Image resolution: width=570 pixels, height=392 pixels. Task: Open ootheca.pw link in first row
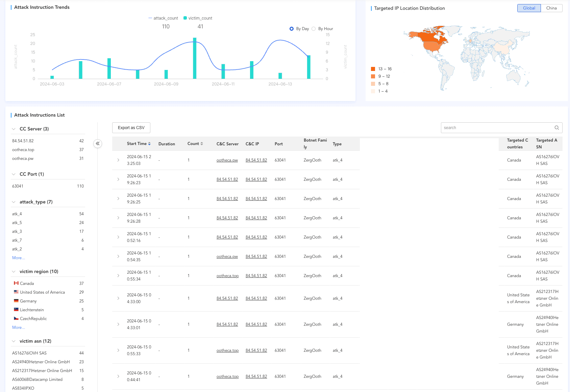coord(227,160)
